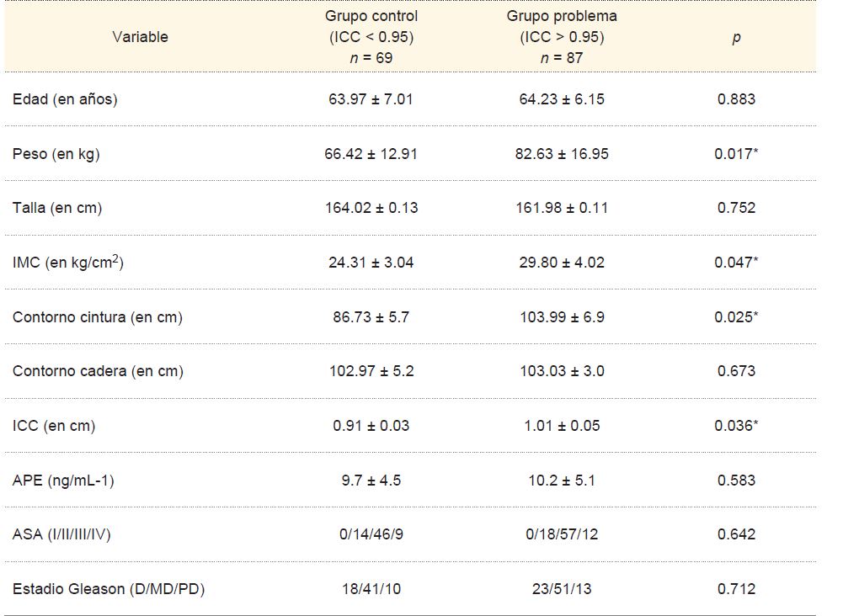Click the Peso (en kg) row label
Screen dimensions: 859x616
tap(56, 154)
